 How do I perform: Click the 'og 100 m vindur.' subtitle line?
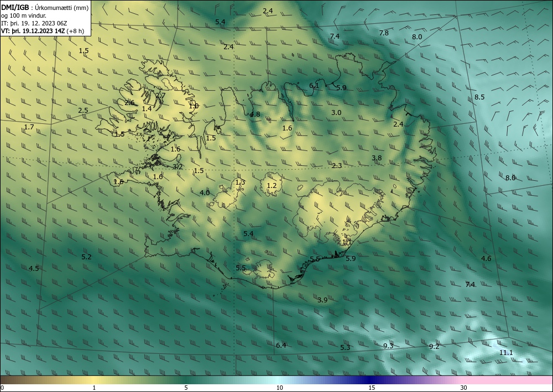(x=24, y=15)
